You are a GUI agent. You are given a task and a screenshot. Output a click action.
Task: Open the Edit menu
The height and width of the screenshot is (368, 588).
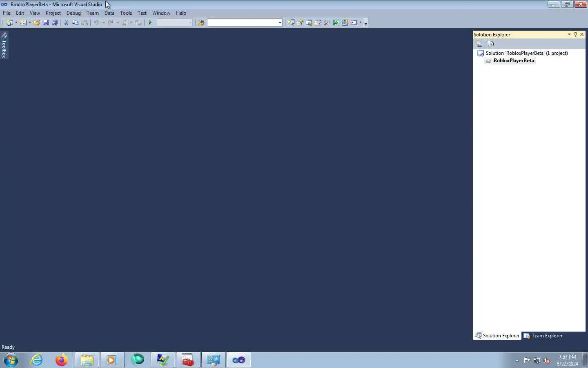(x=20, y=13)
